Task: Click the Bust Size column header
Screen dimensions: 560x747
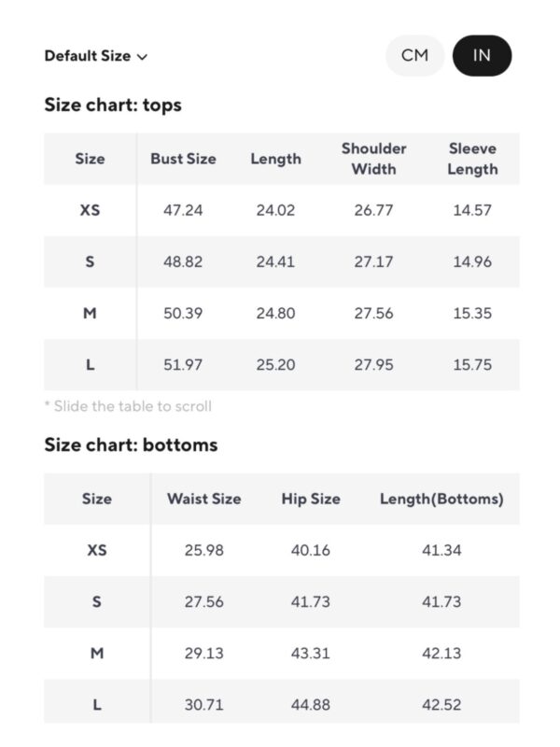Action: click(183, 159)
